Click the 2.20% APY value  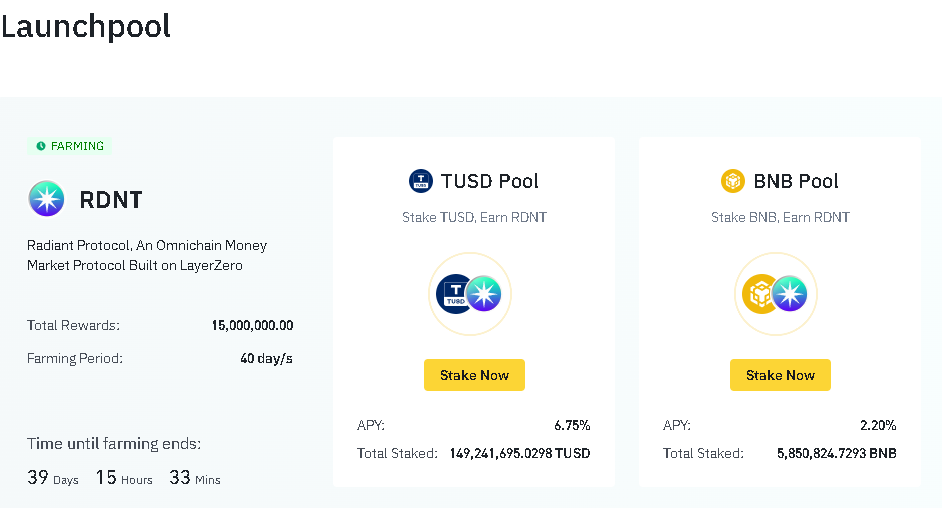[878, 425]
